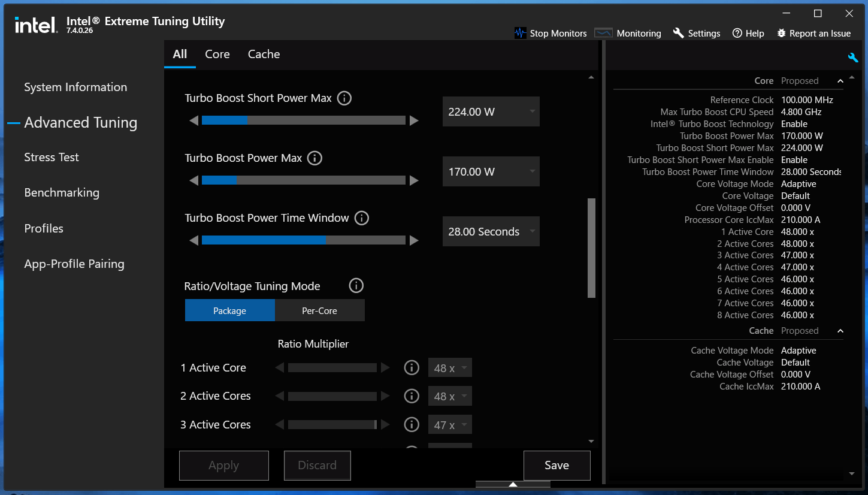Open the 3 Active Cores 47 x dropdown

point(450,425)
